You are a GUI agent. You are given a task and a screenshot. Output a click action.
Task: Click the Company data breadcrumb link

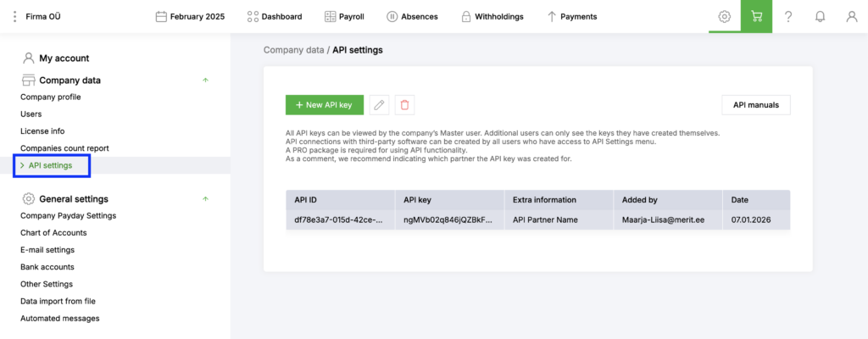[293, 50]
